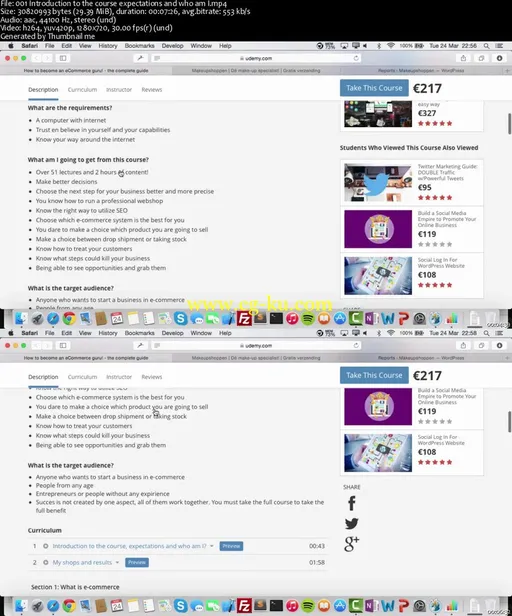512x616 pixels.
Task: Open Sublime Text in the lower dock
Action: click(260, 606)
